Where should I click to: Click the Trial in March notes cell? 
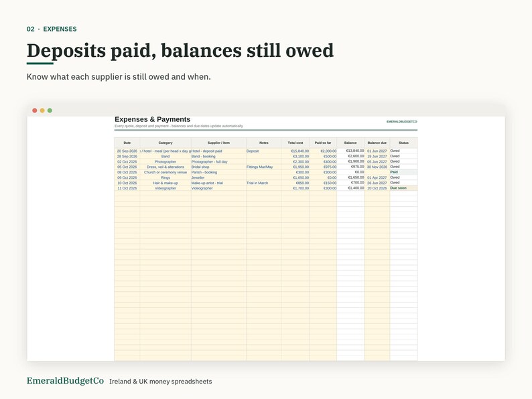click(x=263, y=183)
